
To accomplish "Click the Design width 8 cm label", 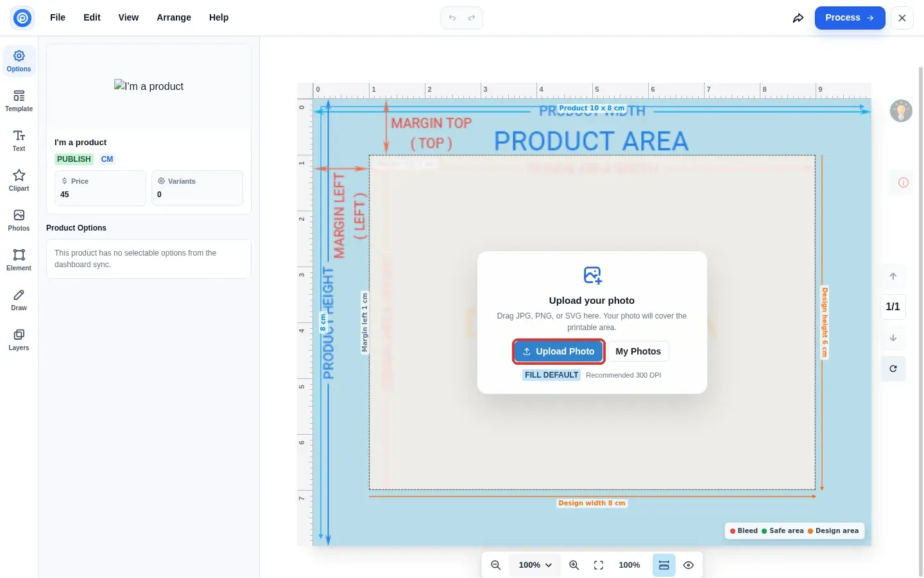I will click(592, 503).
